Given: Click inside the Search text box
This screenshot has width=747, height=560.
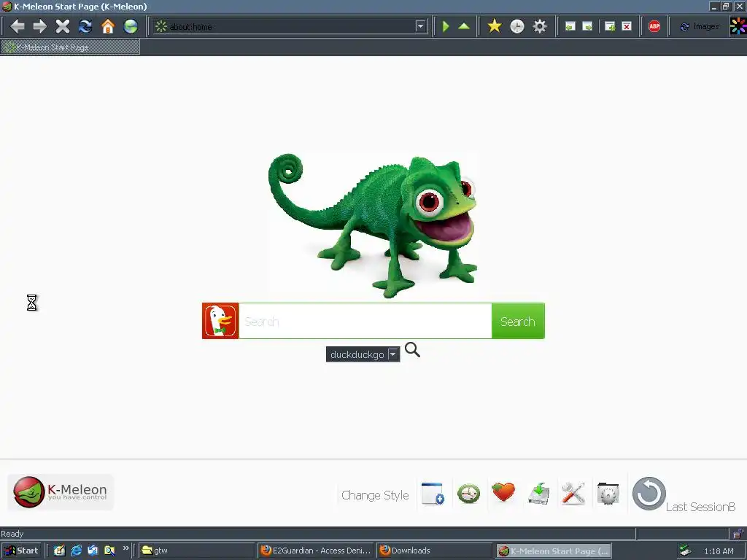Looking at the screenshot, I should pyautogui.click(x=365, y=321).
